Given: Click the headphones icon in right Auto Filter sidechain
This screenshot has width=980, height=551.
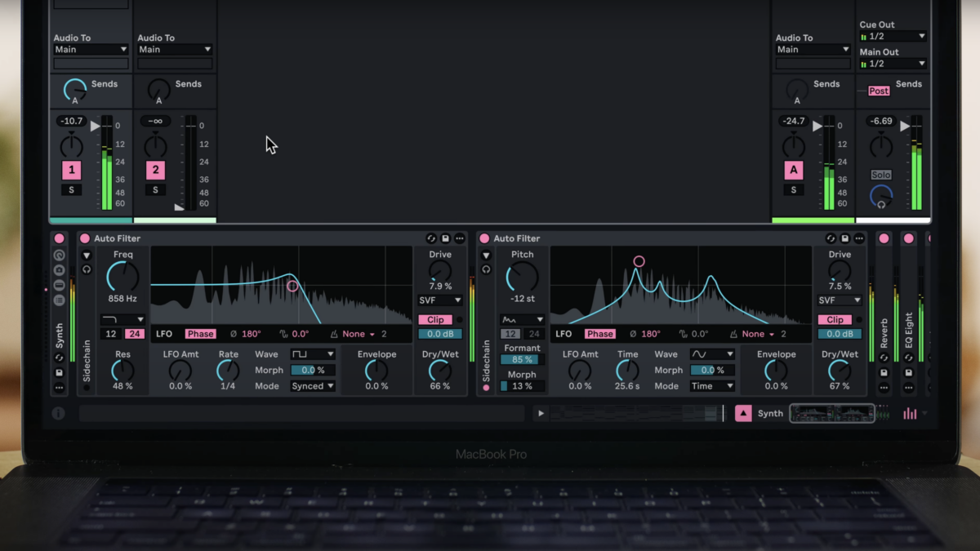Looking at the screenshot, I should click(486, 269).
